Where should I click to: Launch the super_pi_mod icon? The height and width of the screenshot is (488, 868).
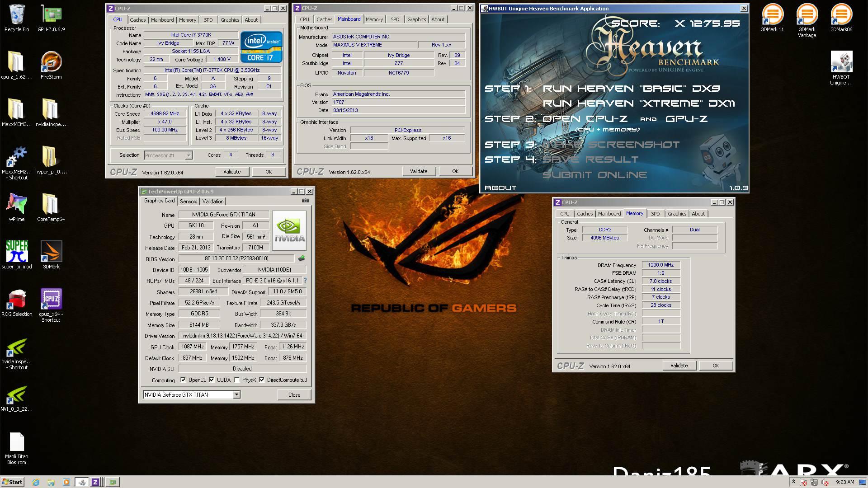click(17, 255)
